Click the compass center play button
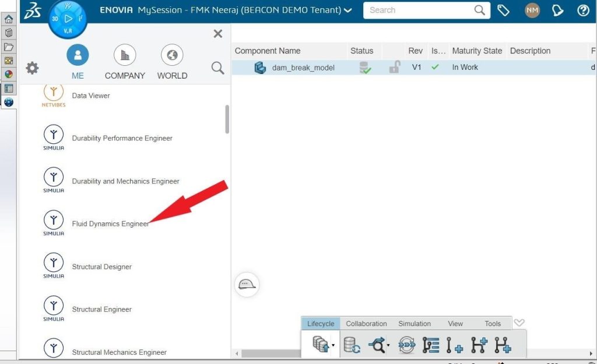Screen dimensions: 597x364 [x=68, y=18]
